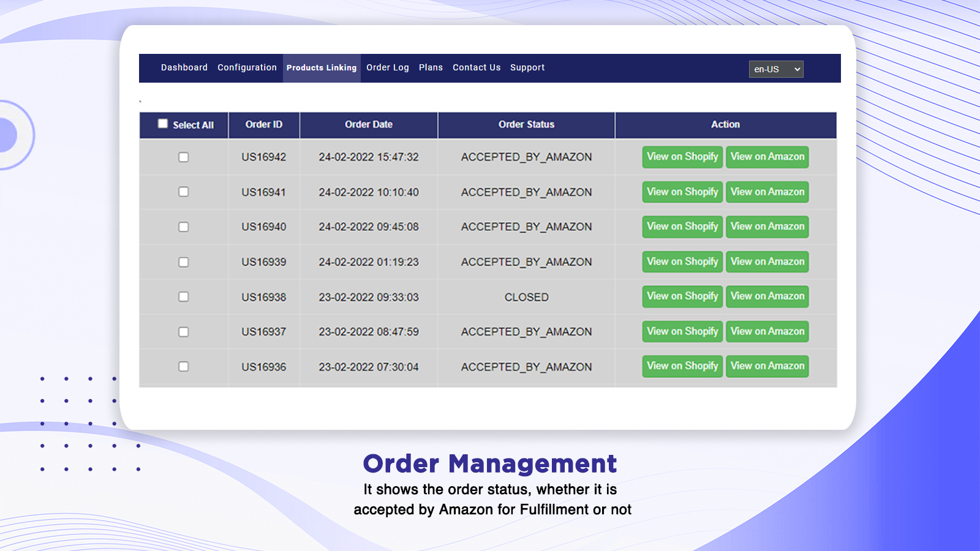Image resolution: width=980 pixels, height=551 pixels.
Task: Open order US16940 on Shopify
Action: click(682, 227)
